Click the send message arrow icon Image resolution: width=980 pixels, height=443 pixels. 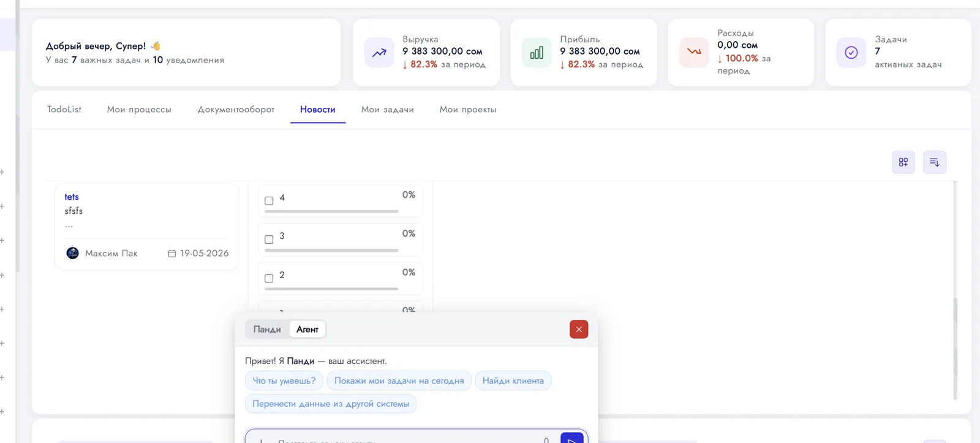pyautogui.click(x=571, y=439)
